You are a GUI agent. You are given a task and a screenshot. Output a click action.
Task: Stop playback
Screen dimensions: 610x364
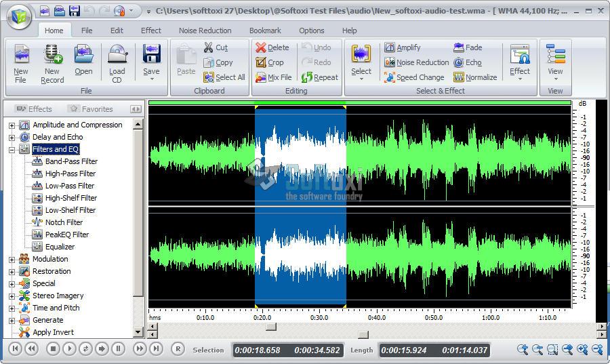pos(54,349)
